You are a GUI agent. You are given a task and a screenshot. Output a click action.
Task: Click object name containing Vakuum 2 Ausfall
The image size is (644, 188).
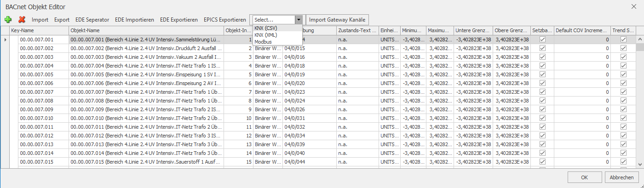click(x=146, y=57)
